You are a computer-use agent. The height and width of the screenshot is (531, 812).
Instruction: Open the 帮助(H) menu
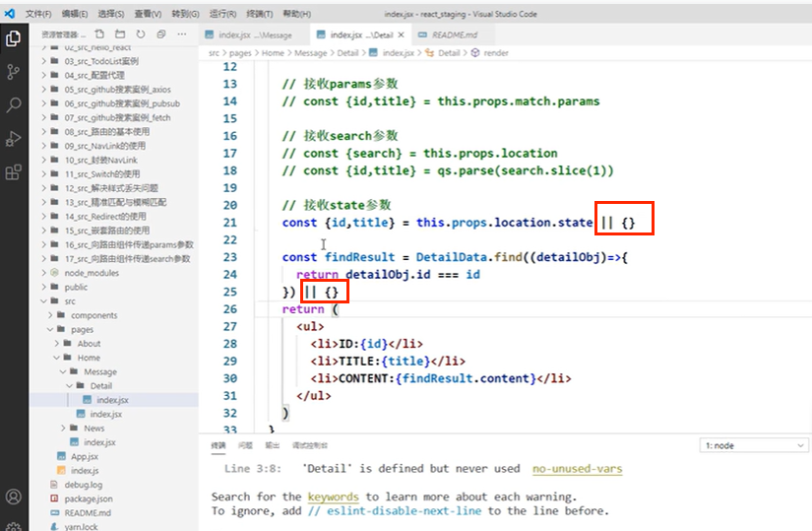pos(296,14)
